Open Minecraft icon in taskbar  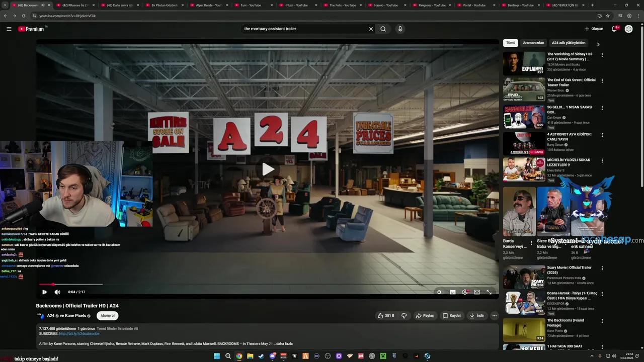click(x=383, y=356)
